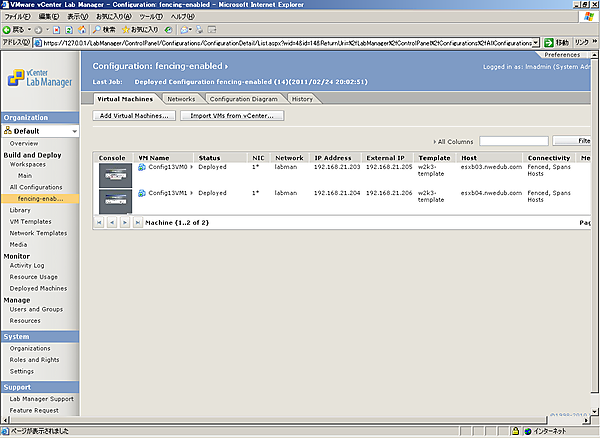The width and height of the screenshot is (600, 438).
Task: Click the Add Virtual Machines button
Action: point(135,116)
